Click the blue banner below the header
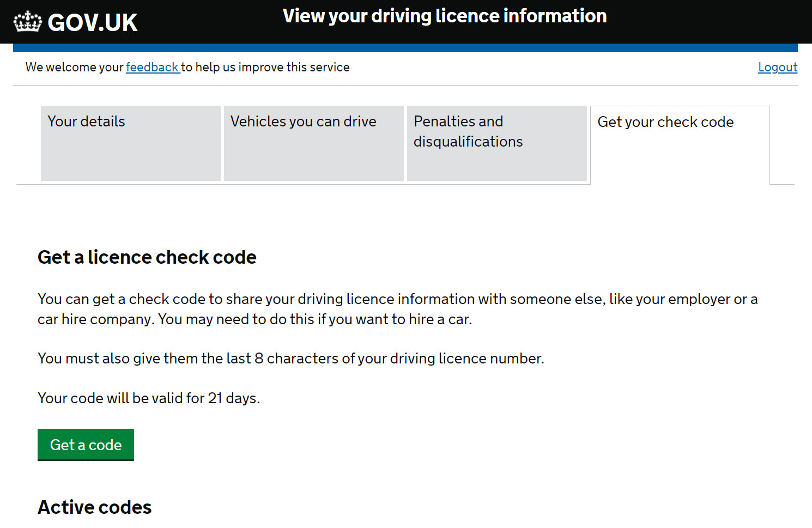The image size is (812, 528). pyautogui.click(x=406, y=48)
